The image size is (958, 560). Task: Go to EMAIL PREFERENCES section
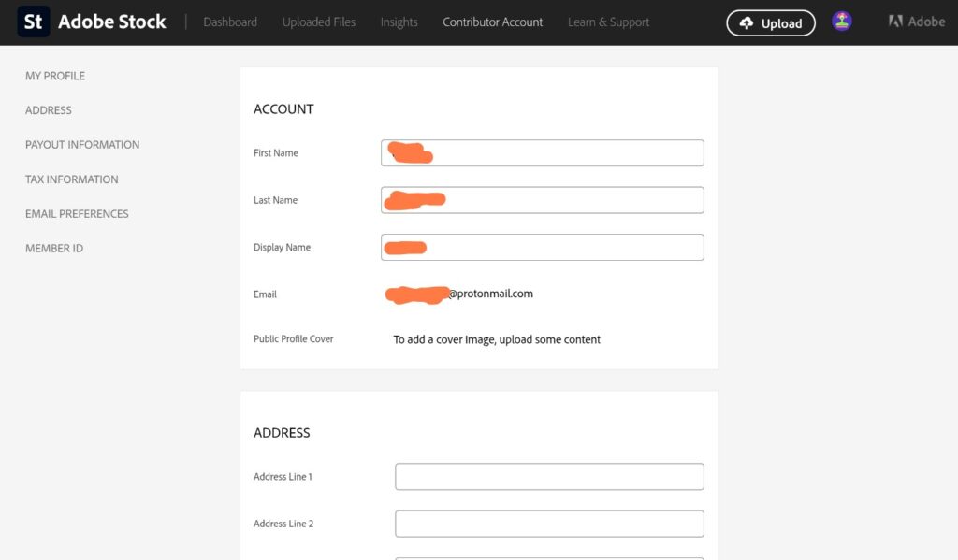pyautogui.click(x=77, y=214)
